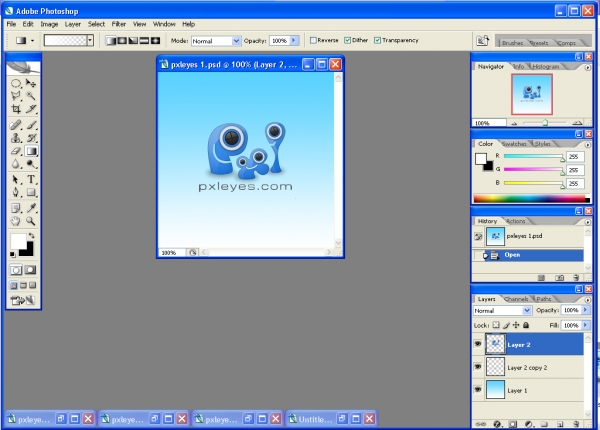
Task: Select the Gradient tool in toolbox
Action: coord(31,151)
